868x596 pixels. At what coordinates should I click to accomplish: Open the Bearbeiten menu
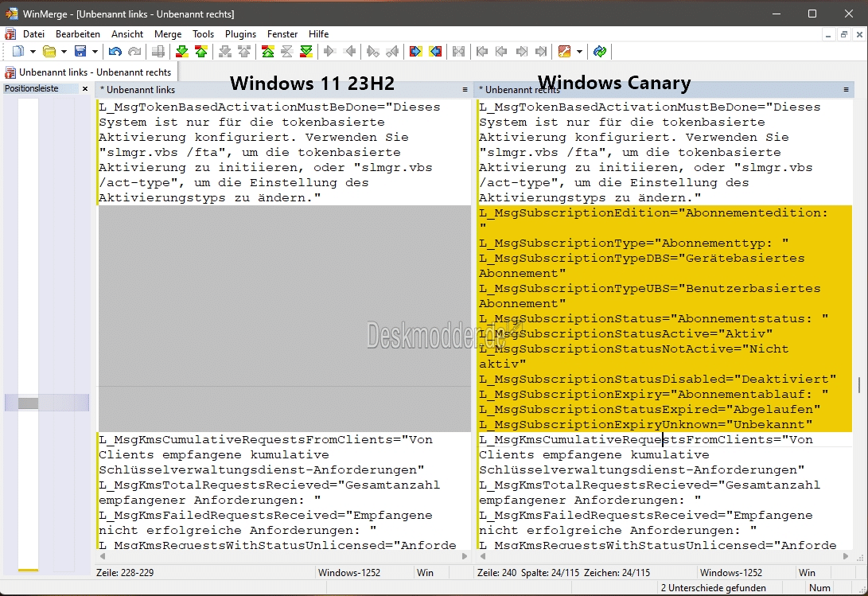(77, 33)
